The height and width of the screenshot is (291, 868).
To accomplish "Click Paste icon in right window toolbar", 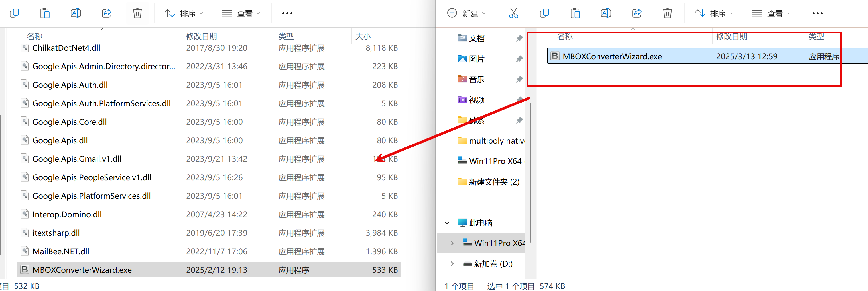I will point(575,13).
